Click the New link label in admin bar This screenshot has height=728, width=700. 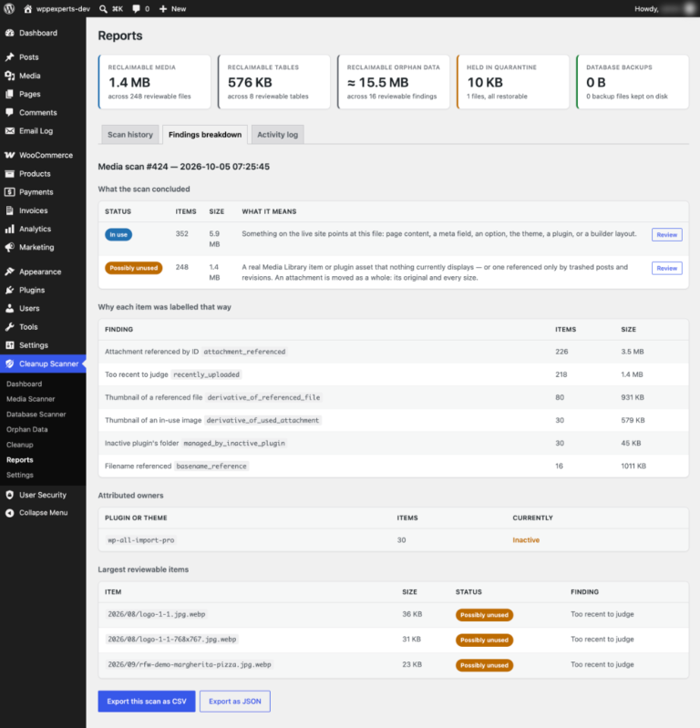pyautogui.click(x=179, y=9)
